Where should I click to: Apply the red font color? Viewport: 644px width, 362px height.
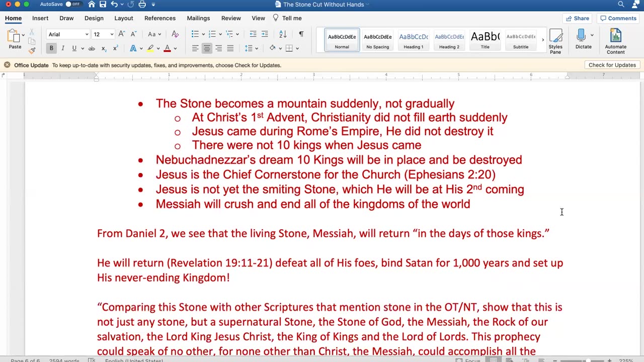[167, 48]
